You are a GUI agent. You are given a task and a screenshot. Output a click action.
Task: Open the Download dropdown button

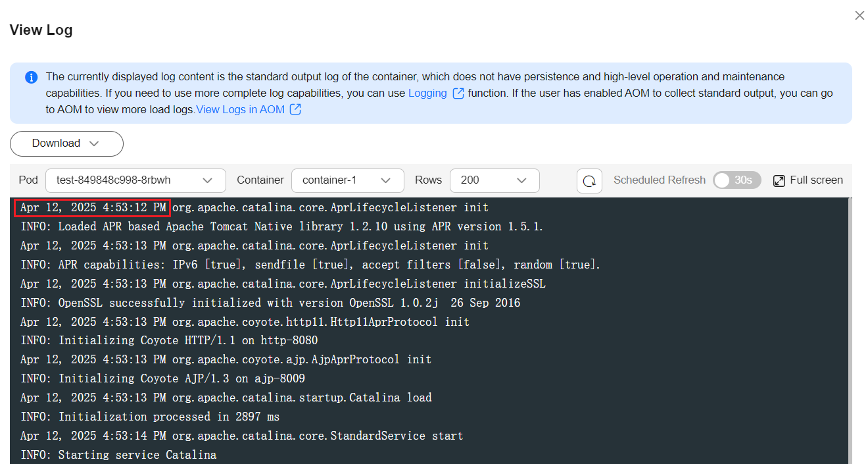point(66,143)
